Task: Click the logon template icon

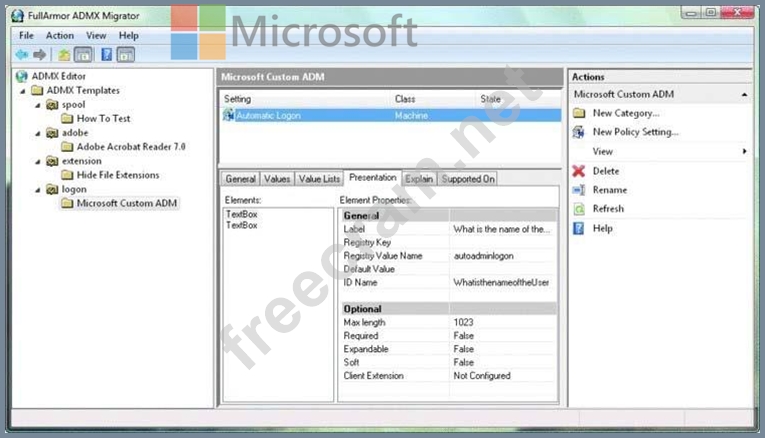Action: click(52, 189)
